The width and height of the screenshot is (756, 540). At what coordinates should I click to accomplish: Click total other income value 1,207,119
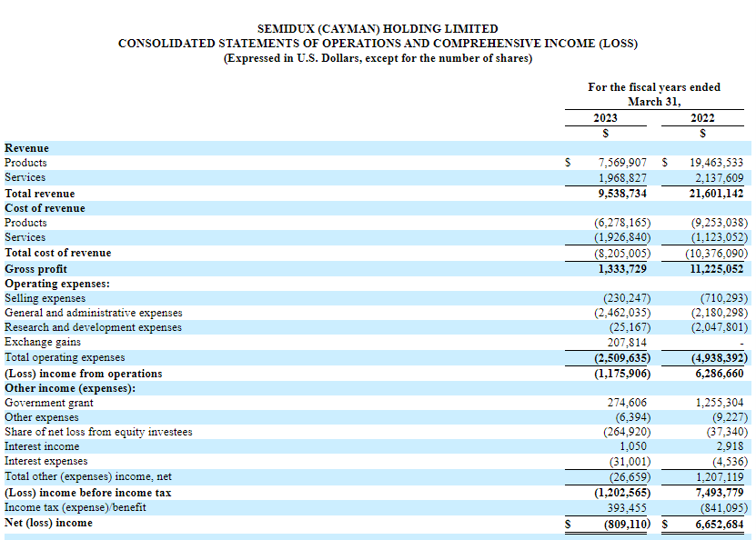point(720,477)
